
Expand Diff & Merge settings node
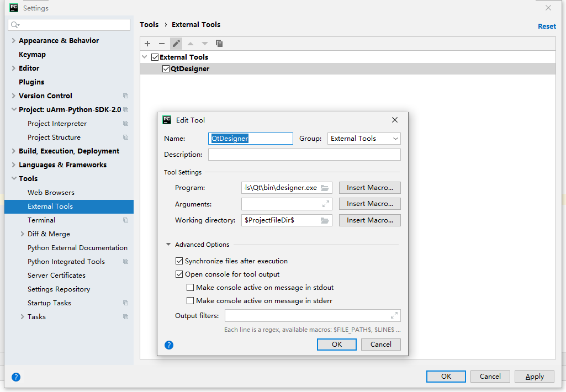(x=23, y=234)
